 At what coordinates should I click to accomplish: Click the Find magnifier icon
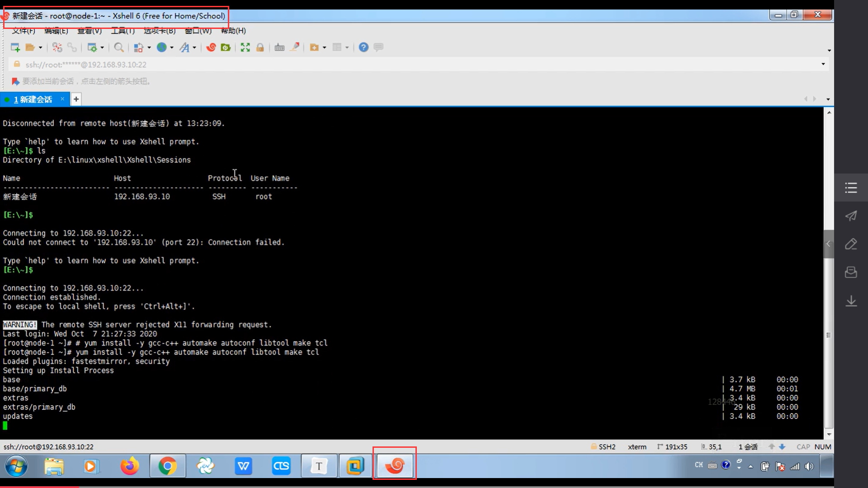coord(119,47)
